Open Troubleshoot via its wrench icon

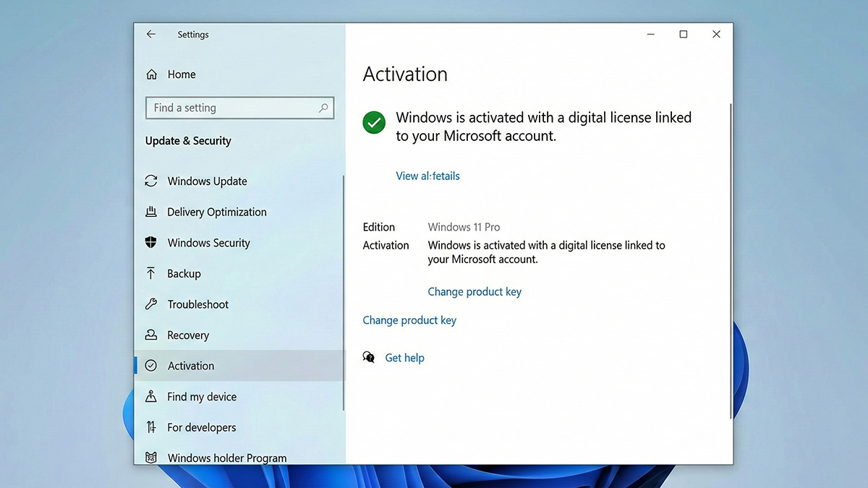click(x=151, y=304)
